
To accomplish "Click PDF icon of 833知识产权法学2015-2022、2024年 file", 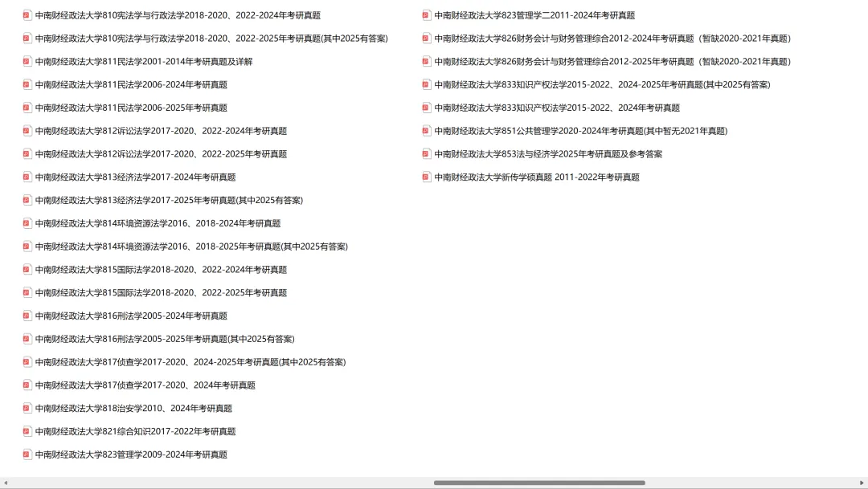I will pyautogui.click(x=426, y=108).
